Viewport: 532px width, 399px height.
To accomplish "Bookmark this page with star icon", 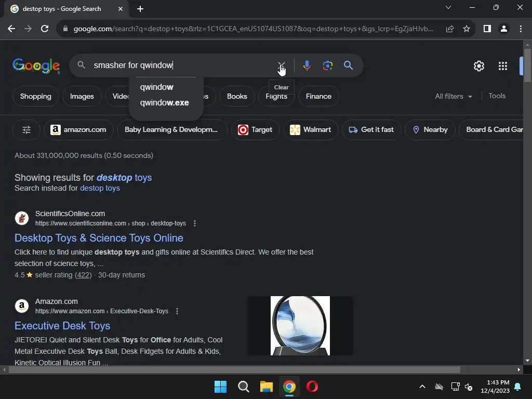I will (467, 29).
